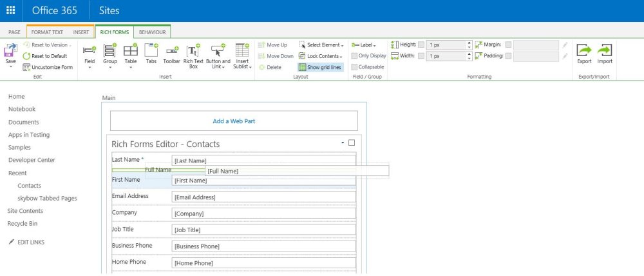Open the Documents navigation link
The width and height of the screenshot is (644, 276).
23,122
